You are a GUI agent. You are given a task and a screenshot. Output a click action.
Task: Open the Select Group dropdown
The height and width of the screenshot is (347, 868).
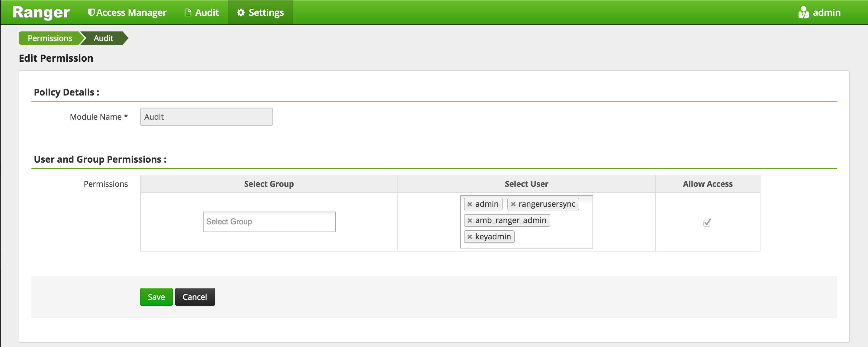[x=269, y=222]
